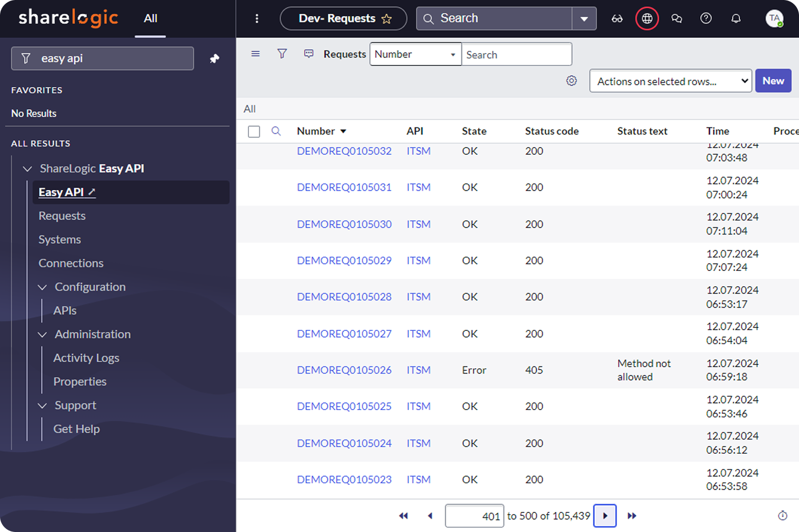
Task: Open the help question mark icon
Action: [x=706, y=19]
